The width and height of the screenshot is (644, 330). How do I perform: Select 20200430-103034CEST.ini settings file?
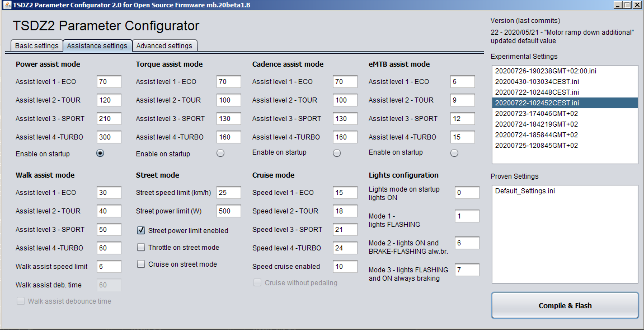click(x=565, y=82)
